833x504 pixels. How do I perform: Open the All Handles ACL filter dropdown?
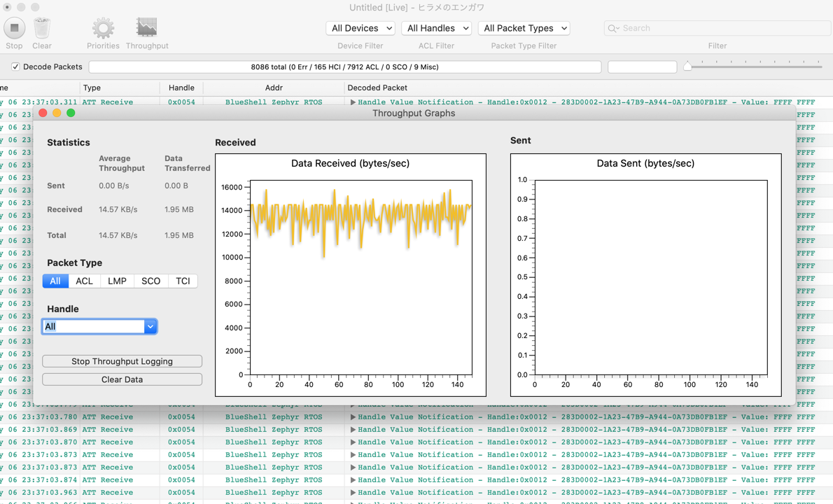click(437, 28)
